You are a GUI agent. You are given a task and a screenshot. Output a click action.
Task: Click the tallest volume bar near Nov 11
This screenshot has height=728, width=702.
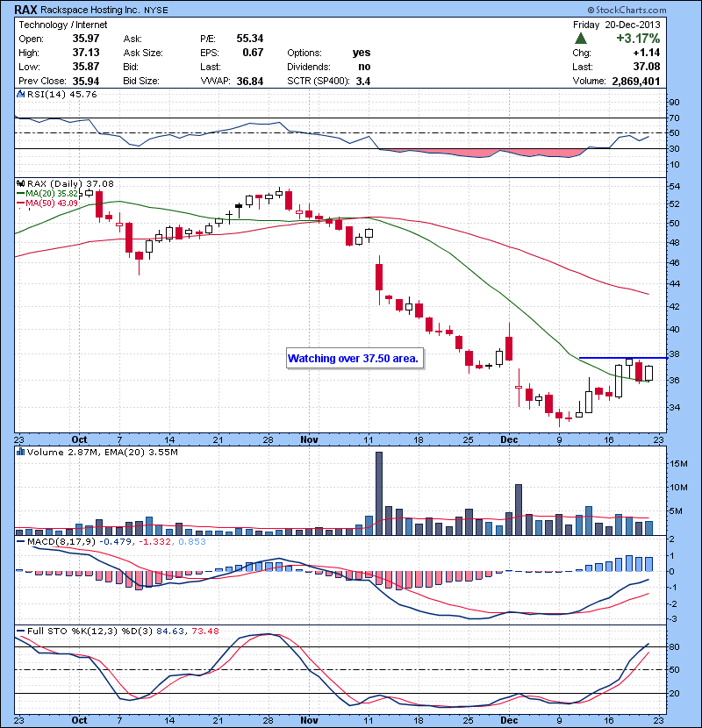(x=379, y=494)
